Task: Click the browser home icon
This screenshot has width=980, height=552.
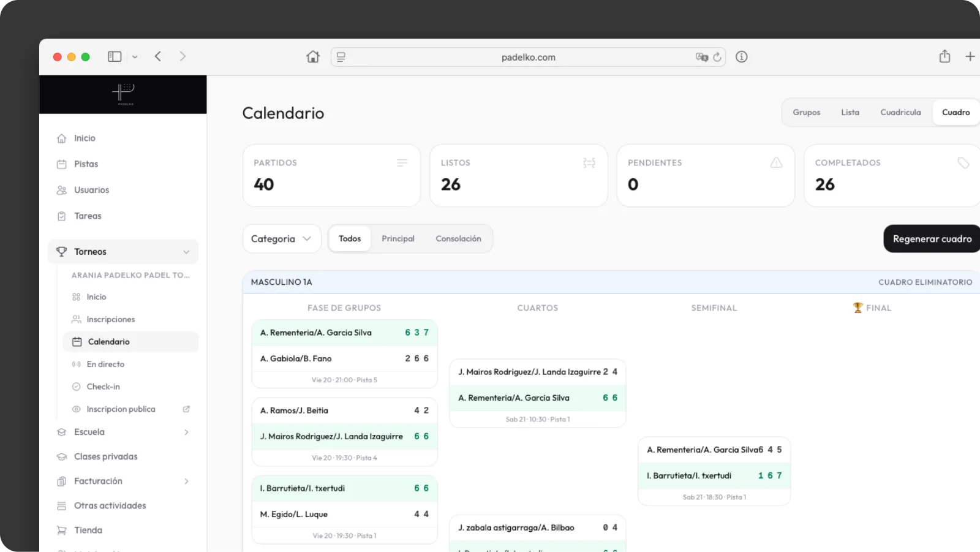Action: coord(313,56)
